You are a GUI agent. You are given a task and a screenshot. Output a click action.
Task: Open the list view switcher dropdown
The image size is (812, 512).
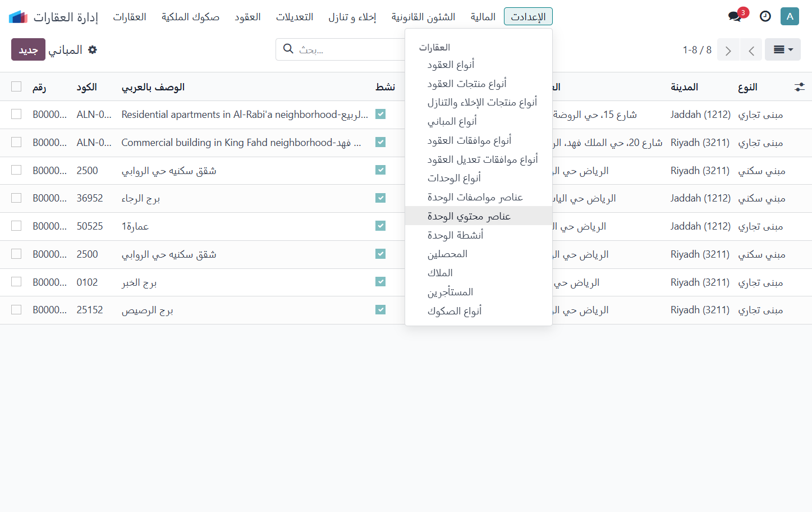783,50
